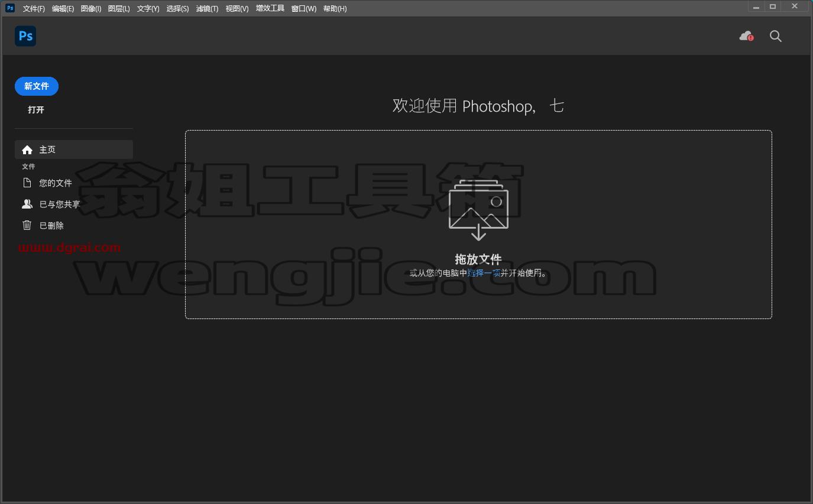Click the 打开 button
Image resolution: width=813 pixels, height=504 pixels.
(36, 110)
